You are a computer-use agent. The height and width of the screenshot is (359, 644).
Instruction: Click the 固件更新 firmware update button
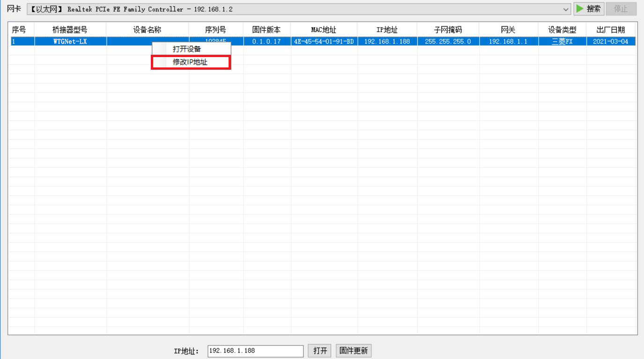[x=354, y=351]
